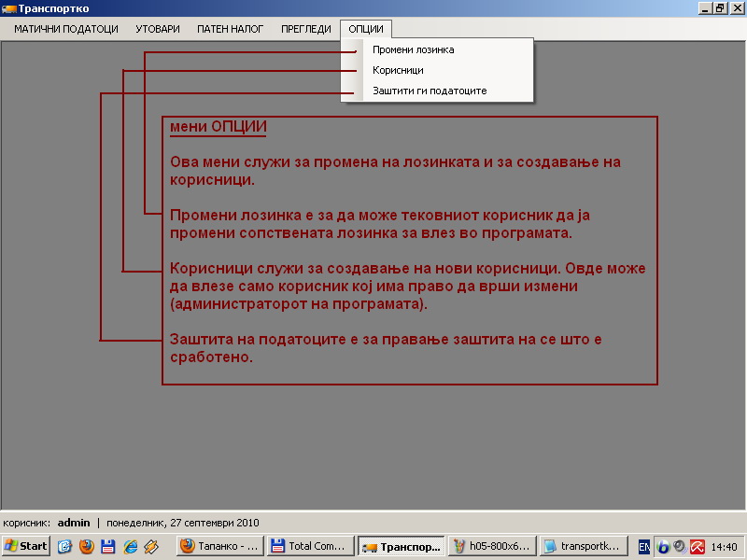Choose Корисници in the ОПЦИИ dropdown
Screen dimensions: 747x560
pos(437,70)
